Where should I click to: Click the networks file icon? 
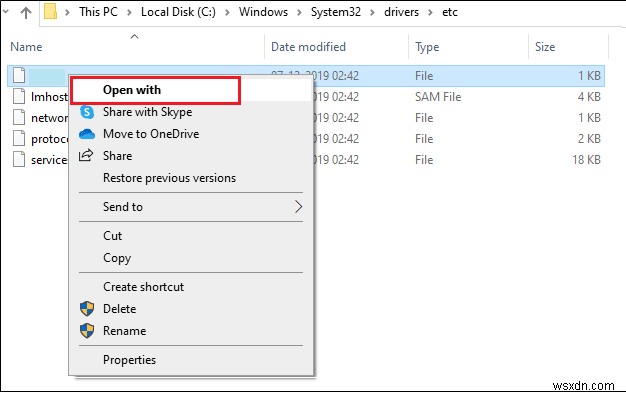[x=19, y=117]
